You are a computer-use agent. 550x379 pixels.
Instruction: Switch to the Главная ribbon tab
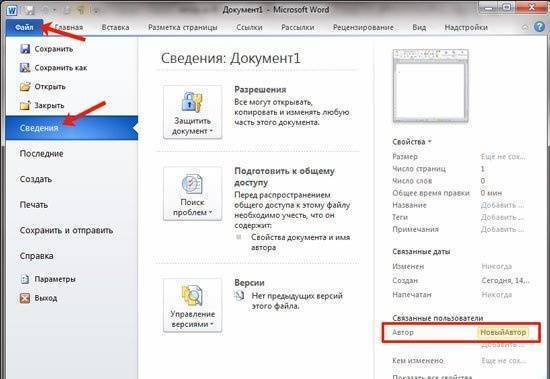[x=69, y=27]
